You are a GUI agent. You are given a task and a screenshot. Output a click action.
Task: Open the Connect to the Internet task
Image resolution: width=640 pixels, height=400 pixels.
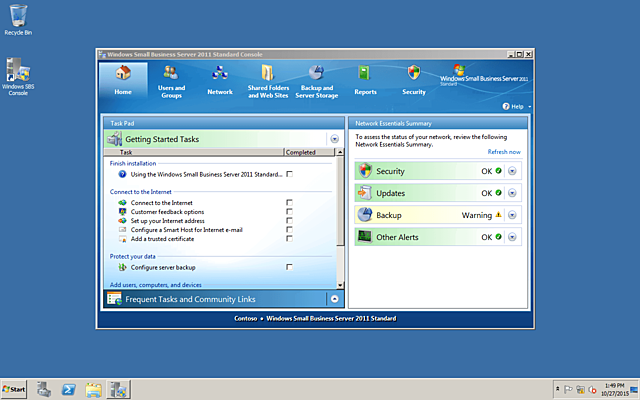[162, 203]
